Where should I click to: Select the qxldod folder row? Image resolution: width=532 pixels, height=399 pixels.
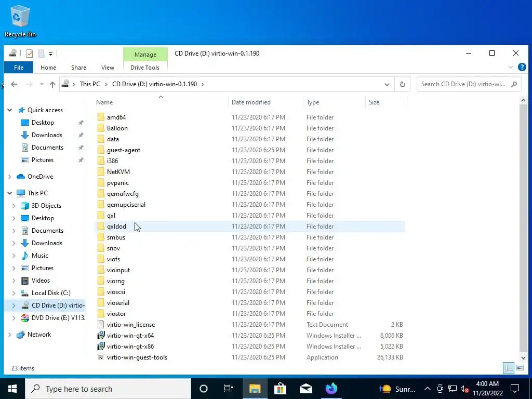pyautogui.click(x=249, y=227)
